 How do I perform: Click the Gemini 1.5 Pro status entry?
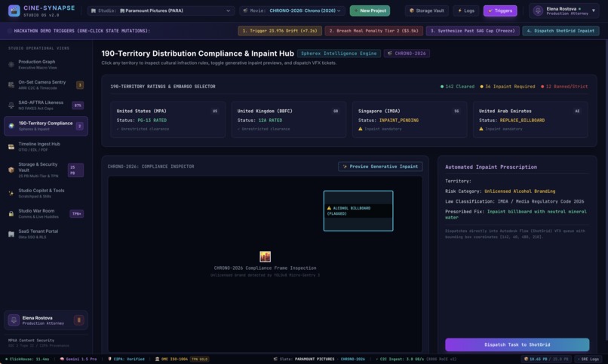pos(78,359)
